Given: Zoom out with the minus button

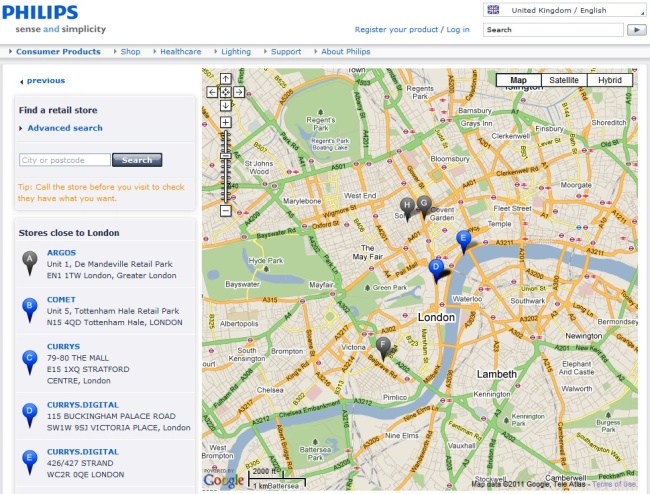Looking at the screenshot, I should point(226,211).
